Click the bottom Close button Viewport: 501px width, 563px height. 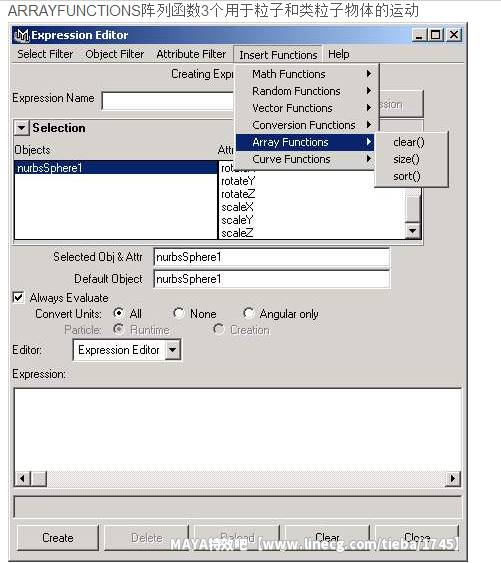(417, 538)
